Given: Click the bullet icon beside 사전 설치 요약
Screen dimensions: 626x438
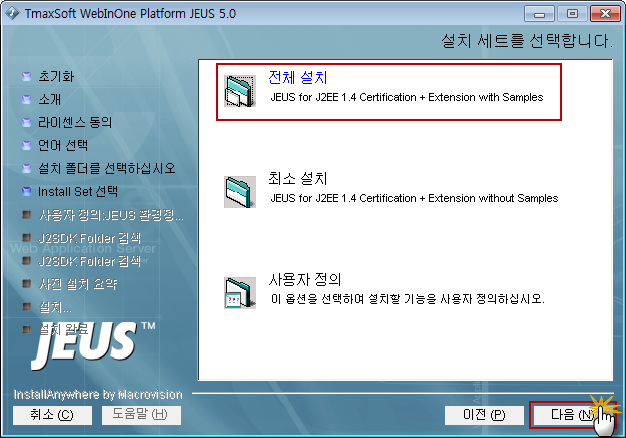Looking at the screenshot, I should [x=26, y=284].
